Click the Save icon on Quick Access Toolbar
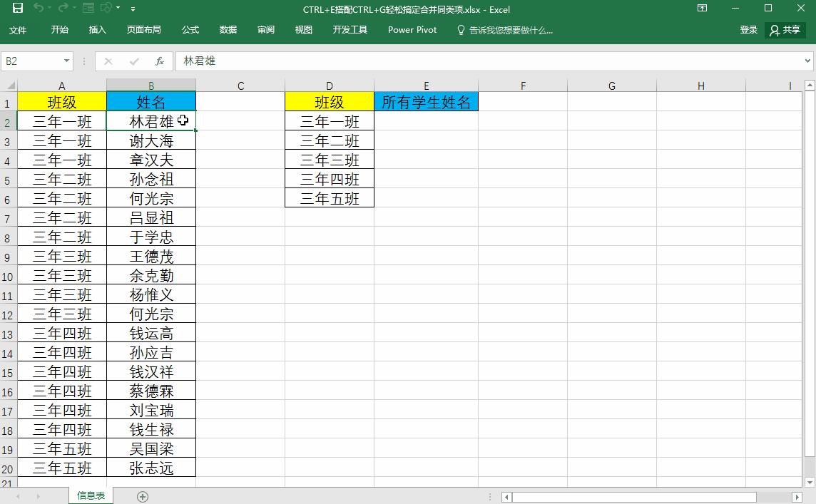 point(18,9)
